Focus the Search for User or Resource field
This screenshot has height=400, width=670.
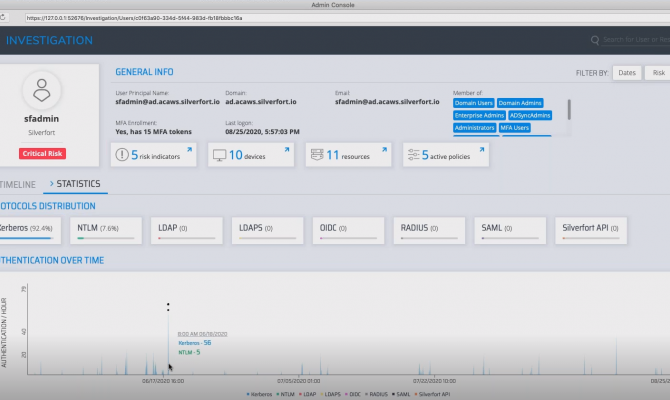click(636, 40)
